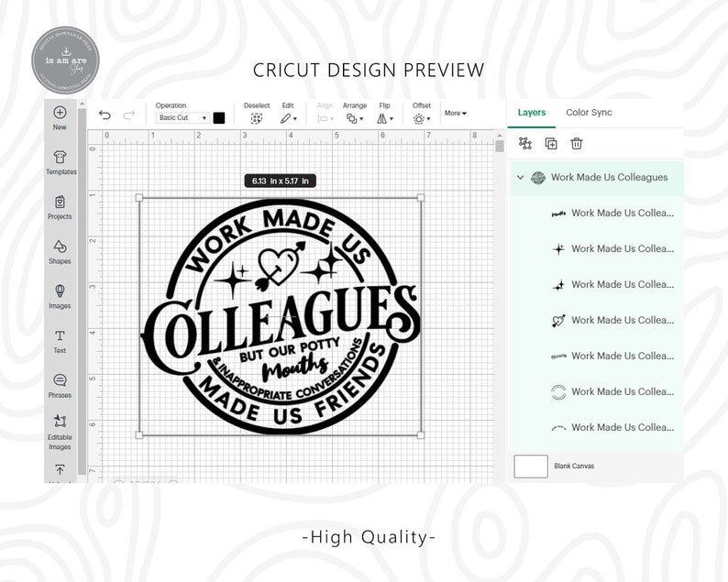Click the Upload arrow icon
Screen dimensions: 728x582
tap(60, 469)
